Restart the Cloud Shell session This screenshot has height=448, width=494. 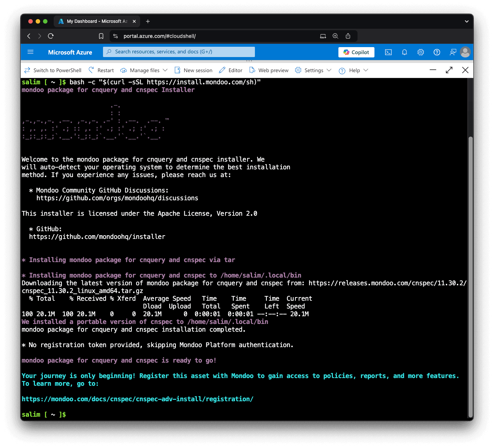coord(101,70)
